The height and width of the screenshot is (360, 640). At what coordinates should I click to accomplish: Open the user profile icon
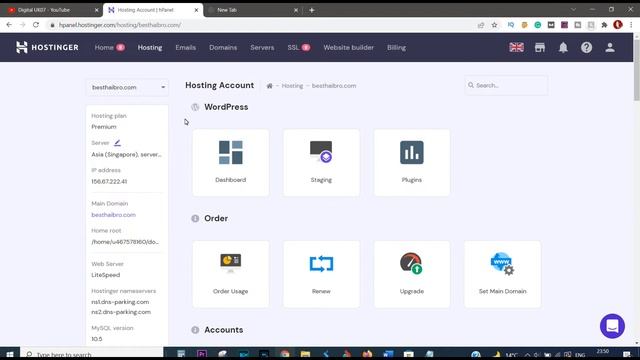click(x=610, y=47)
